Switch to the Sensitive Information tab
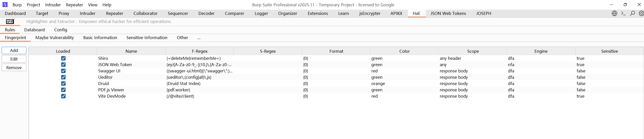This screenshot has width=644, height=139. (x=147, y=38)
